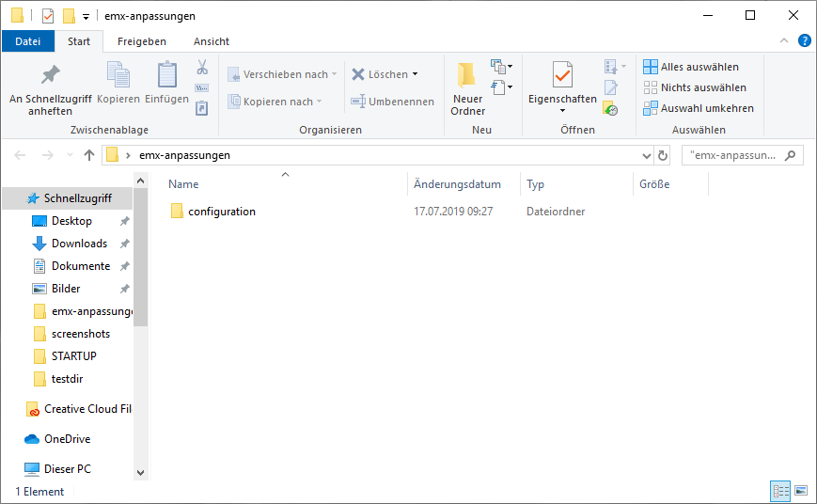817x504 pixels.
Task: Click the copy path icon below scissors
Action: 202,87
